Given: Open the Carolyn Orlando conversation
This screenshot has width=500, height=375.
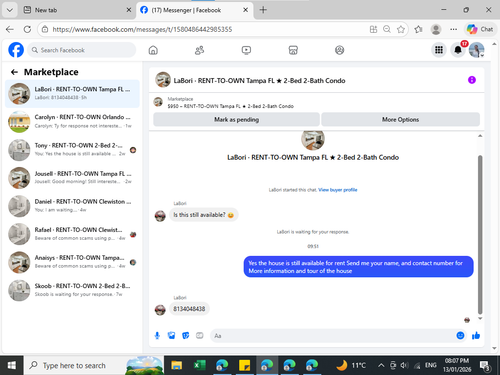Looking at the screenshot, I should click(72, 122).
